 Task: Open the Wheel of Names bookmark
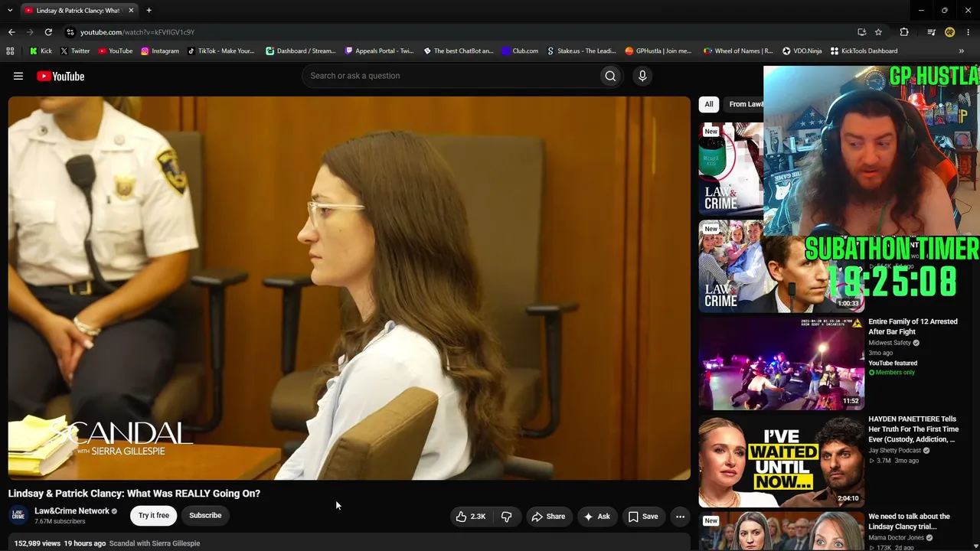738,51
